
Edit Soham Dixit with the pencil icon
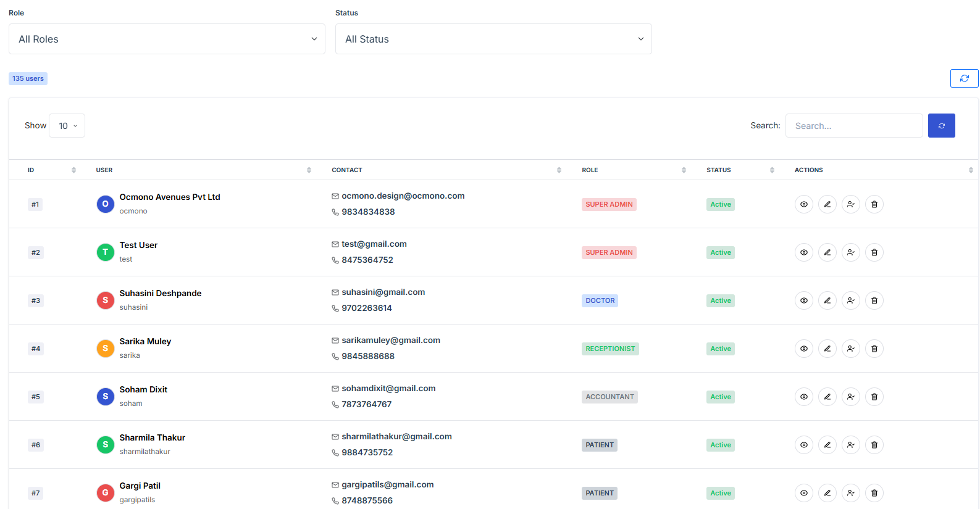click(x=827, y=397)
